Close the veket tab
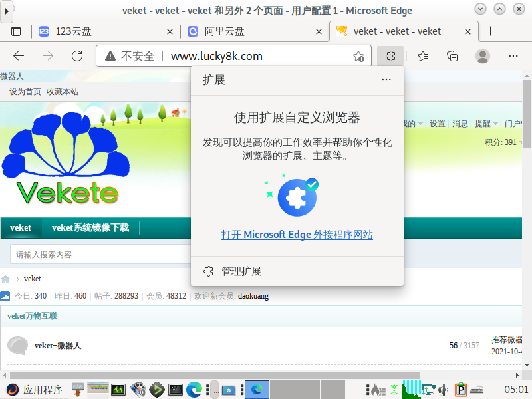Viewport: 532px width, 399px height. [x=467, y=31]
